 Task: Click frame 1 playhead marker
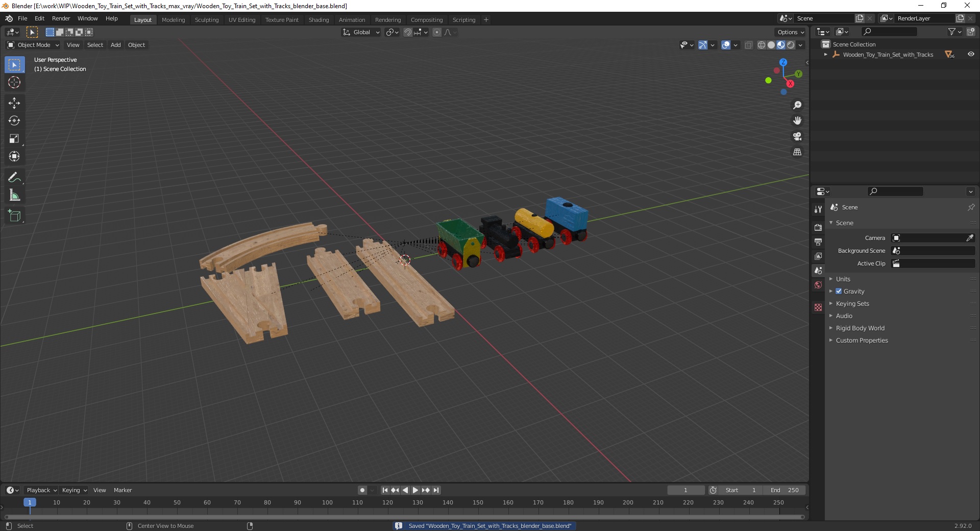pyautogui.click(x=30, y=502)
